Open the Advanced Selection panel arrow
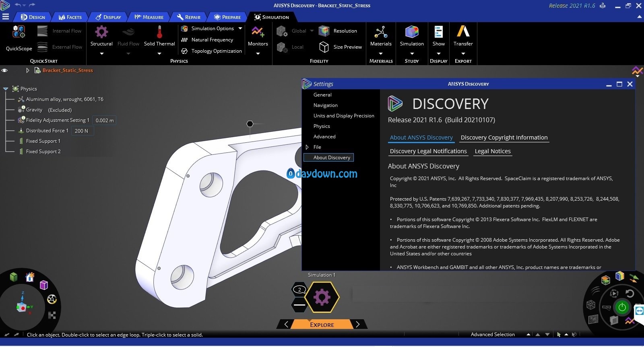The width and height of the screenshot is (644, 347). [528, 335]
